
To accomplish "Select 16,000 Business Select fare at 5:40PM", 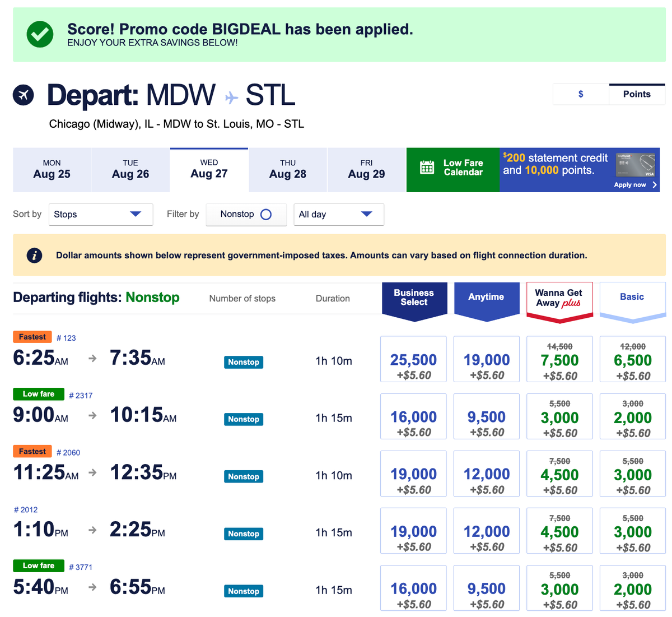I will (x=413, y=588).
